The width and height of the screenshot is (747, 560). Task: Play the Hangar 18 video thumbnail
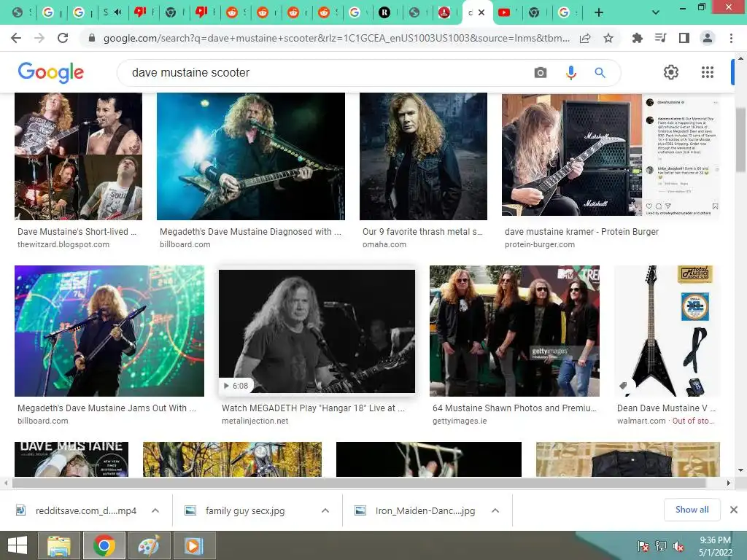tap(317, 331)
